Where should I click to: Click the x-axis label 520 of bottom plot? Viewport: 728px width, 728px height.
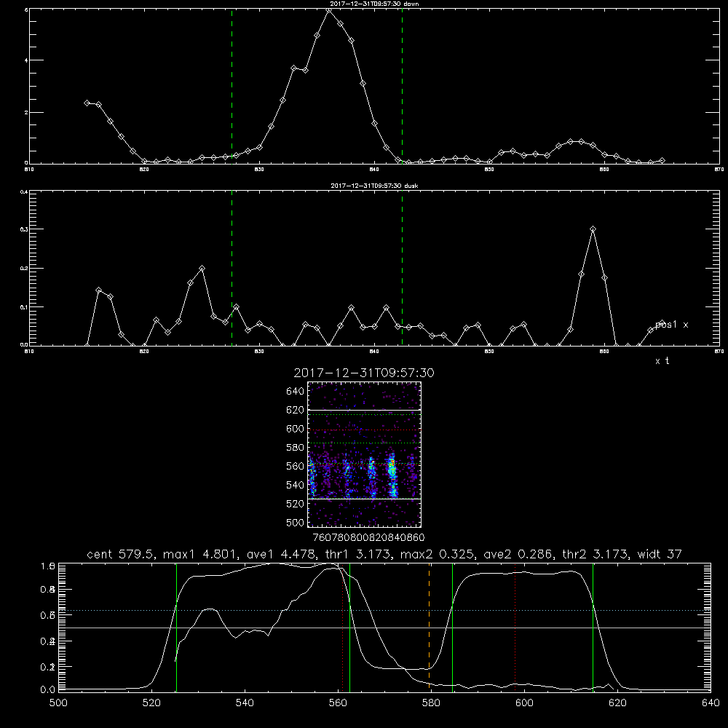pos(151,703)
